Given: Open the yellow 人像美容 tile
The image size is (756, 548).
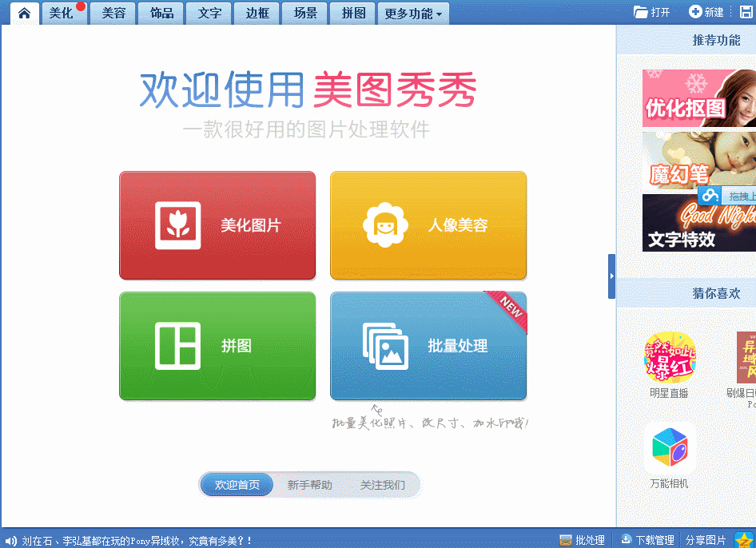Looking at the screenshot, I should [x=428, y=225].
